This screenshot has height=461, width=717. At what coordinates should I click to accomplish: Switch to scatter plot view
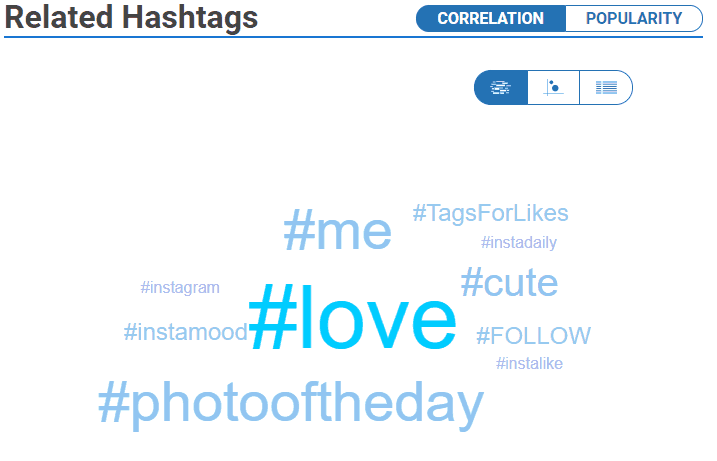click(x=553, y=87)
